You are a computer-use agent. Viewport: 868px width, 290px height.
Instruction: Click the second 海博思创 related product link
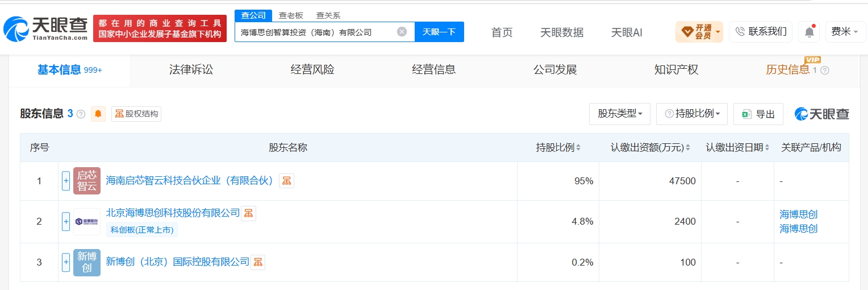click(x=798, y=229)
